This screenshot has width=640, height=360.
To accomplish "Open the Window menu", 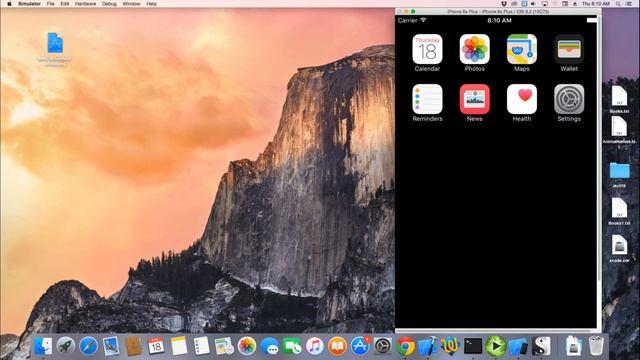I will point(131,4).
